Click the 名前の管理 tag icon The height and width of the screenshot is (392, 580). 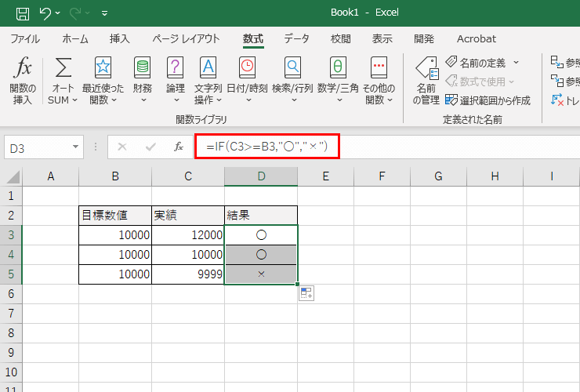coord(426,68)
